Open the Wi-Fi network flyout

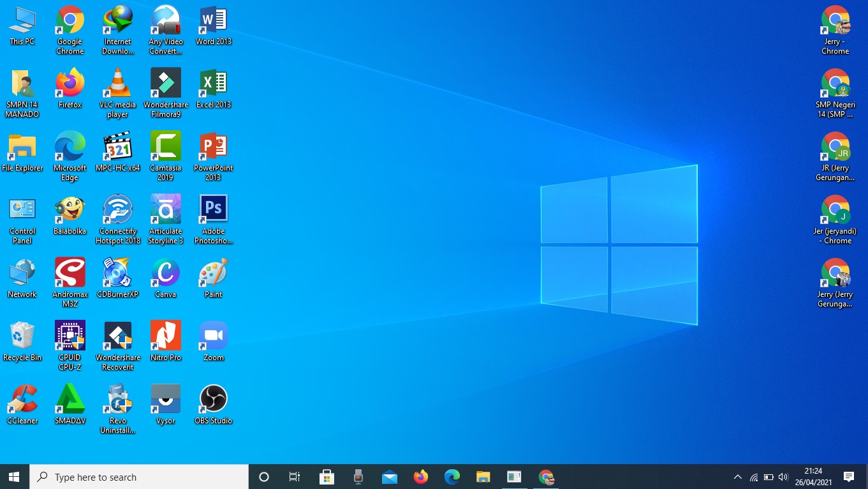753,477
